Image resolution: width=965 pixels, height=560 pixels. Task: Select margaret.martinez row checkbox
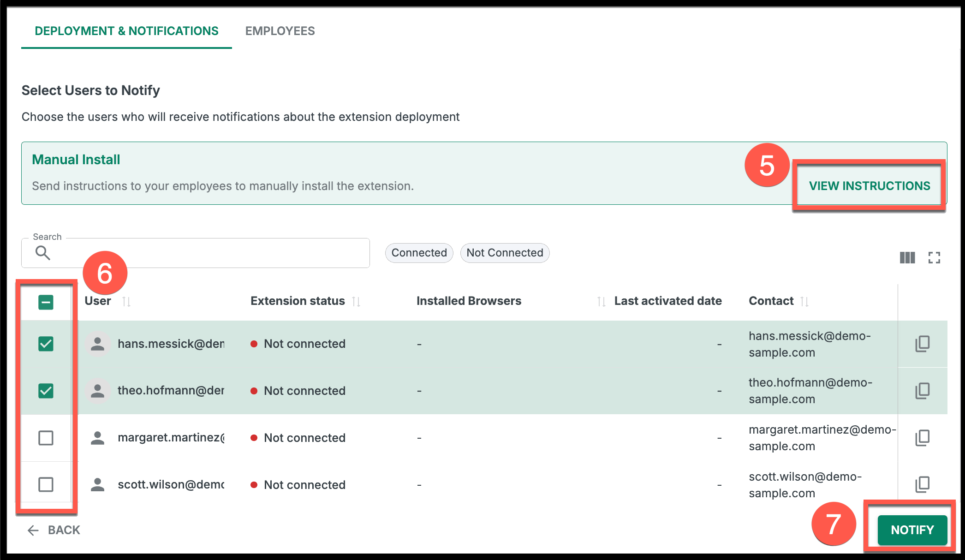coord(46,438)
